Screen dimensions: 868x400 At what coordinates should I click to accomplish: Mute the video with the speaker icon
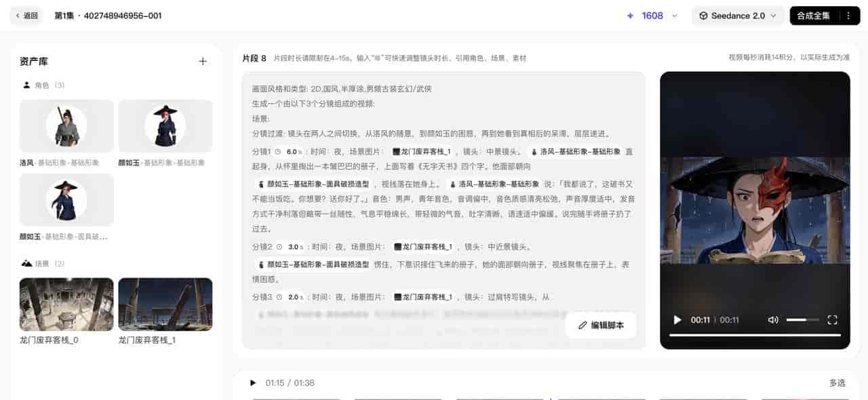point(773,319)
